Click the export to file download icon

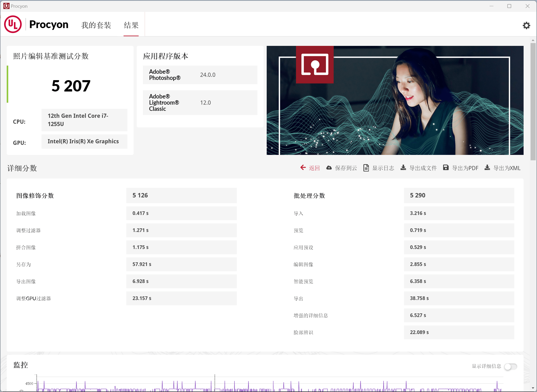click(x=403, y=168)
